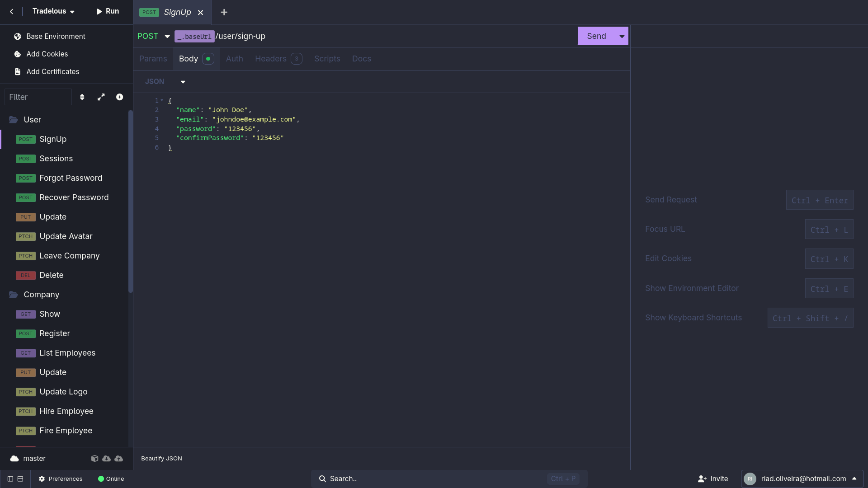
Task: Open the Headers tab
Action: pos(278,59)
